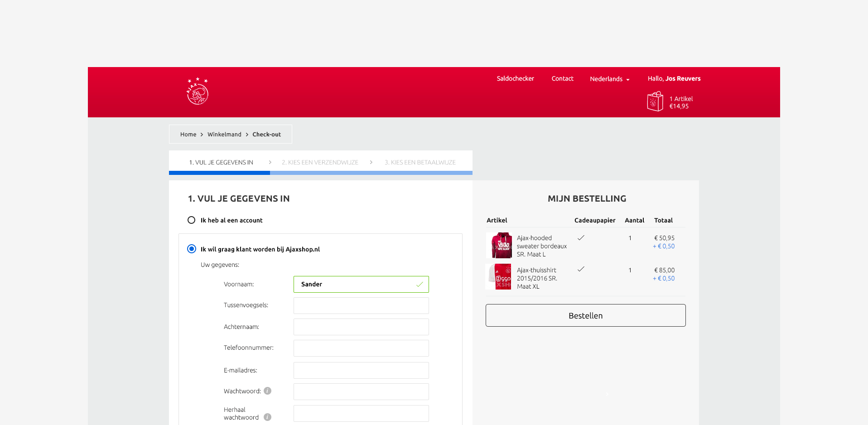Go to step 2 Kies een verzendwijze
868x425 pixels.
pos(320,162)
